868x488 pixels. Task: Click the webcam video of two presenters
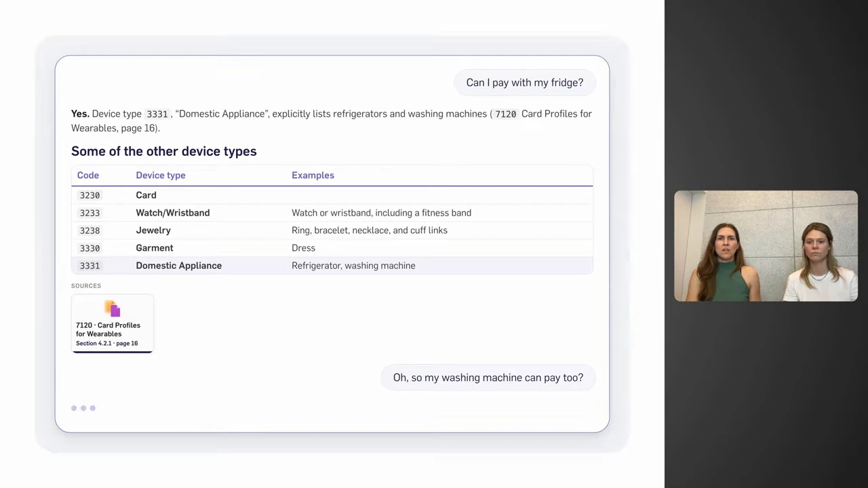tap(766, 246)
